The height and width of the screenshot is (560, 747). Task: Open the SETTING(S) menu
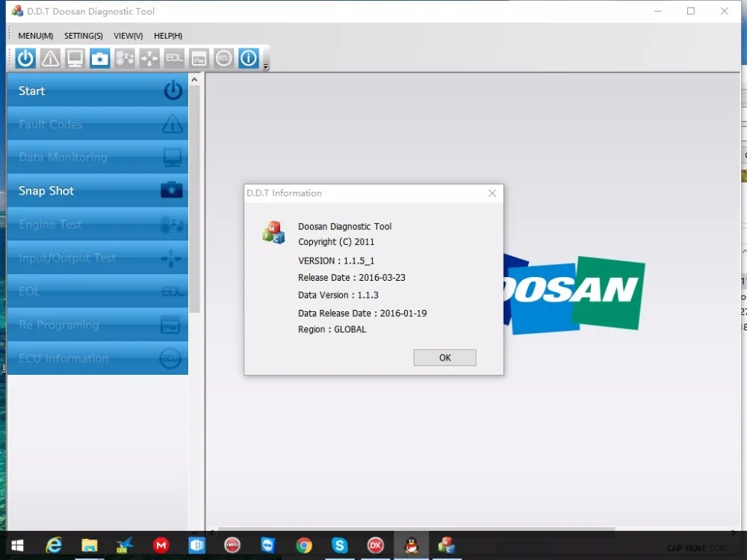[x=83, y=35]
